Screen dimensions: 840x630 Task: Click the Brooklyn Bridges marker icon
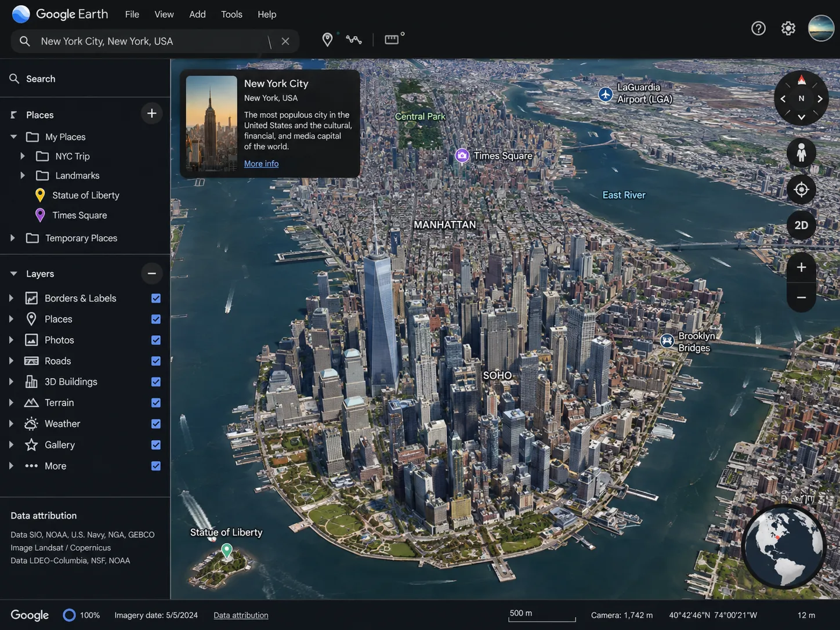667,341
